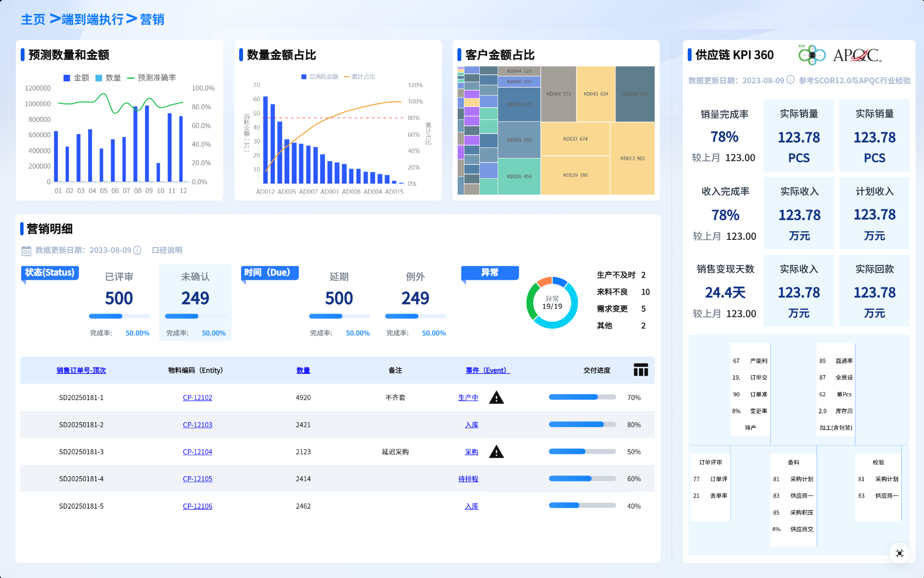Click the calendar icon beside 数据更新日期

(x=26, y=250)
